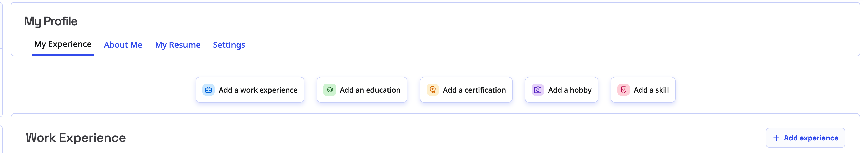Click the orange certification ribbon icon

(x=432, y=90)
